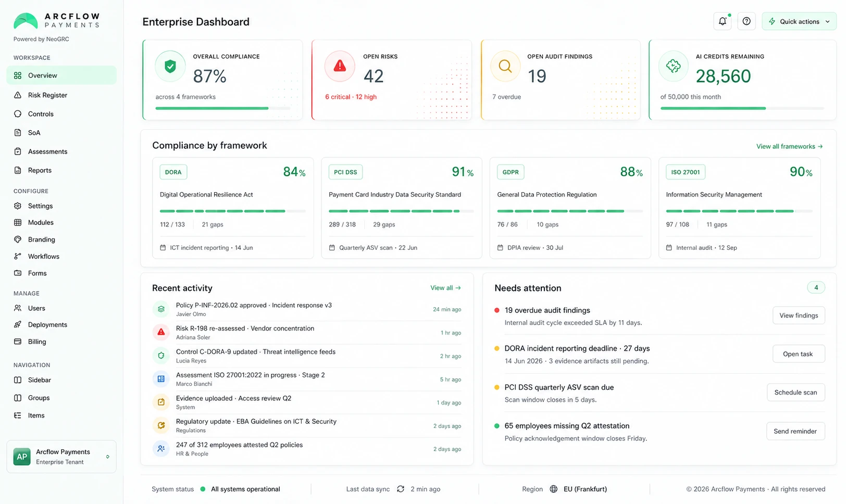Open the DORA framework card badge

click(173, 172)
